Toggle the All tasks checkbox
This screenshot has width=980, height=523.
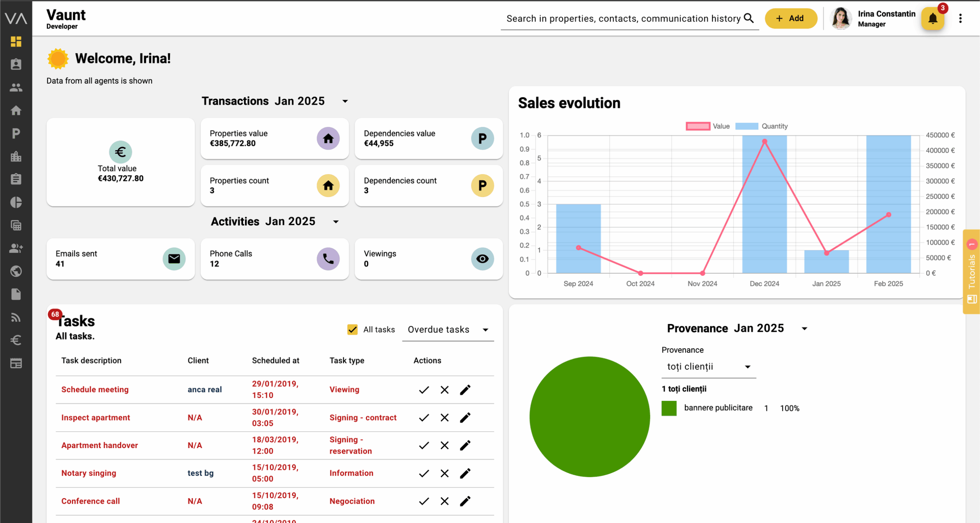tap(352, 329)
